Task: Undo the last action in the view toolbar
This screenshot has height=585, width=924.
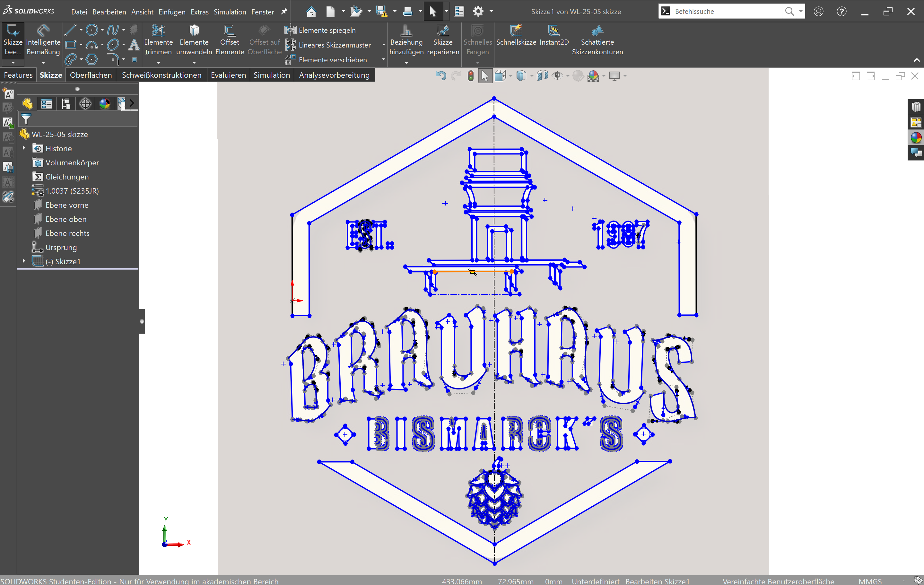Action: 441,76
